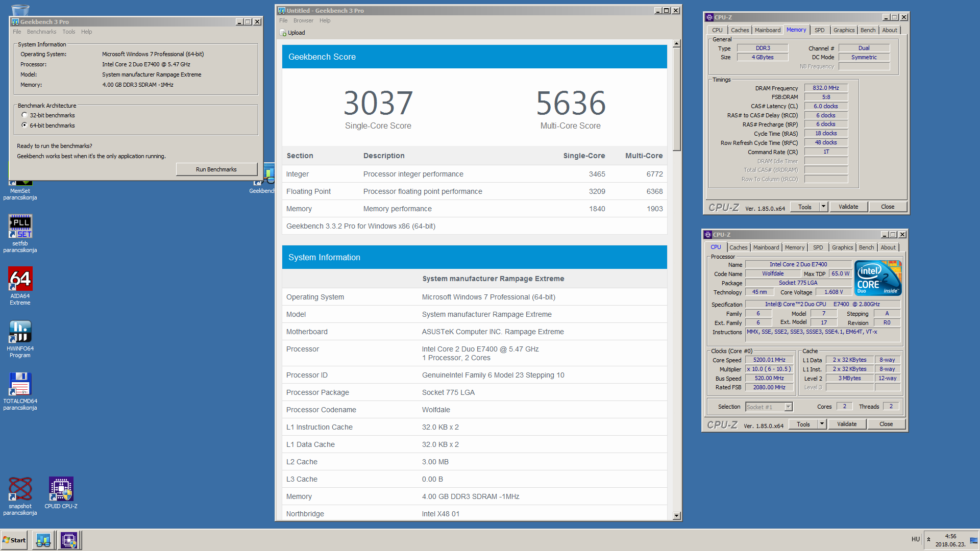Open SPD tab in upper CPU-Z
The width and height of the screenshot is (980, 551).
tap(819, 30)
